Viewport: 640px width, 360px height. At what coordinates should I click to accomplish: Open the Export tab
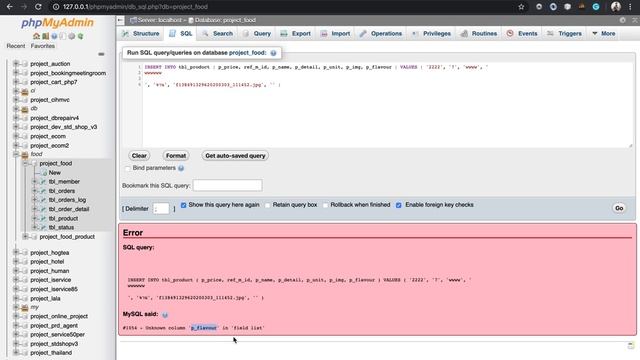pyautogui.click(x=296, y=33)
